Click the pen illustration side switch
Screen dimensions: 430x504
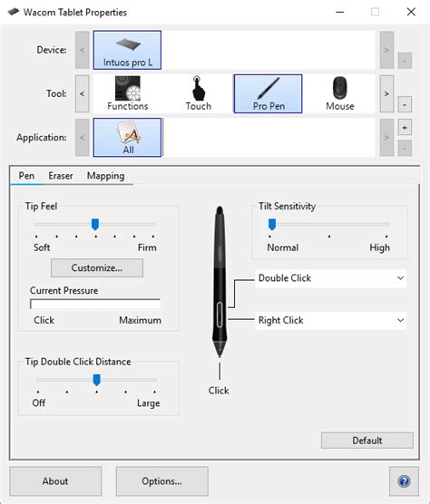[220, 315]
